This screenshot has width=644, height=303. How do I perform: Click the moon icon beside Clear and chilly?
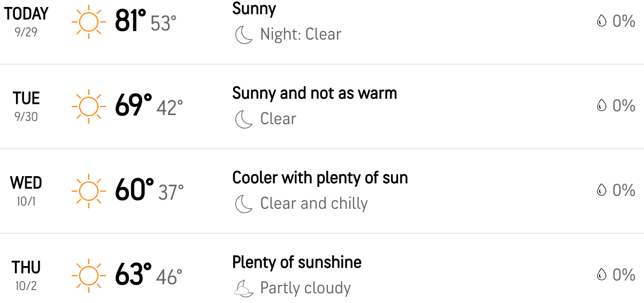(x=244, y=204)
